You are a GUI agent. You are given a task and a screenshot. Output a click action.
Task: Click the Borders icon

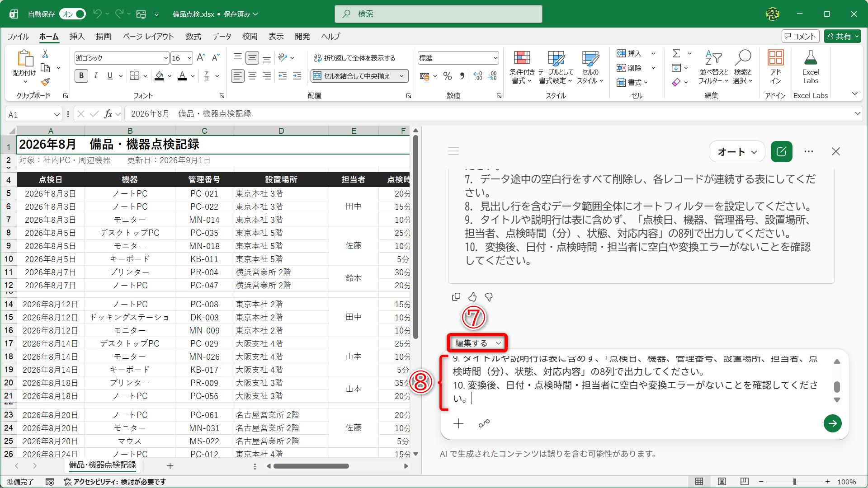coord(134,76)
